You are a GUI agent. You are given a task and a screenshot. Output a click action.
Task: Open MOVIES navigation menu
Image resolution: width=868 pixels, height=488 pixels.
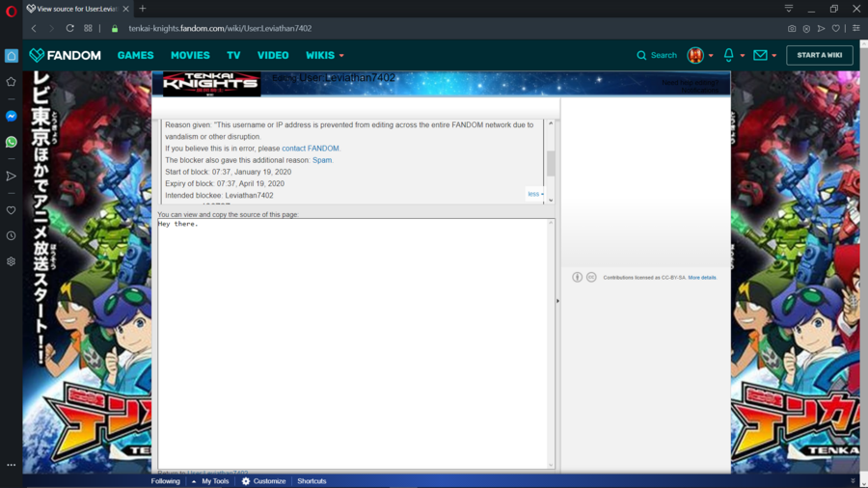[190, 55]
